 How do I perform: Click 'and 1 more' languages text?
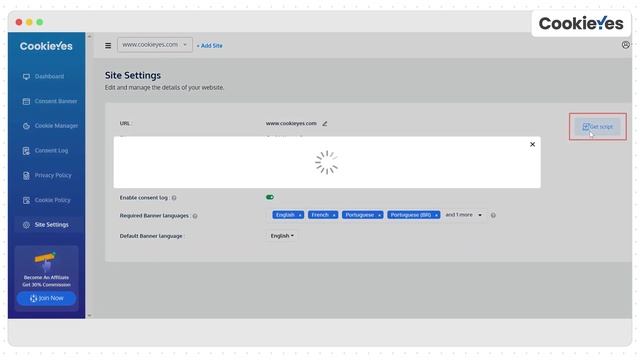coord(459,215)
